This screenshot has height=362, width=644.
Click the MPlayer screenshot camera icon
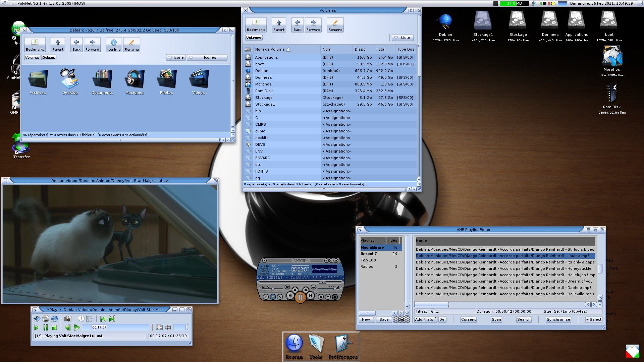point(67,319)
